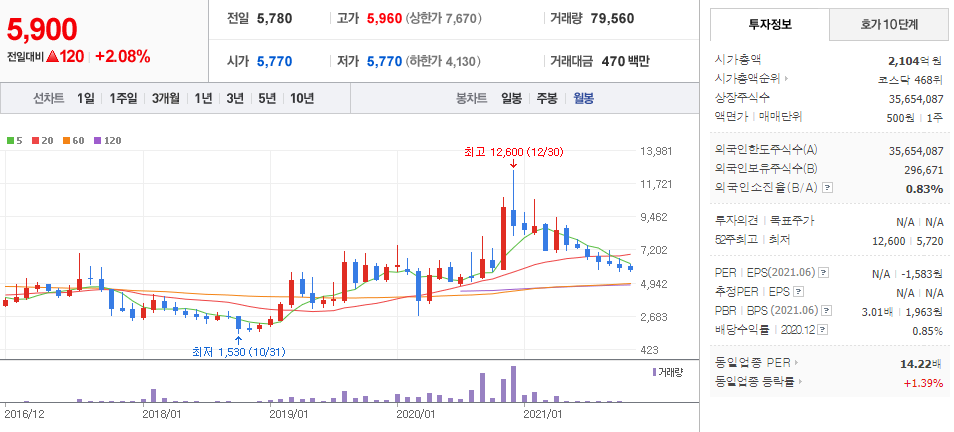Click the 코스닥 468위 ranking value
The height and width of the screenshot is (432, 954).
click(x=911, y=79)
